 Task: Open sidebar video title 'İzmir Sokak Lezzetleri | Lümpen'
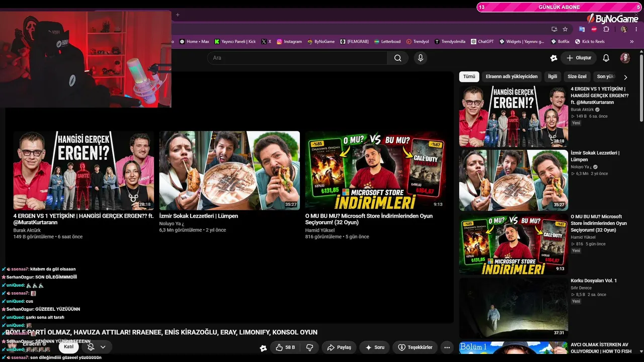tap(595, 156)
